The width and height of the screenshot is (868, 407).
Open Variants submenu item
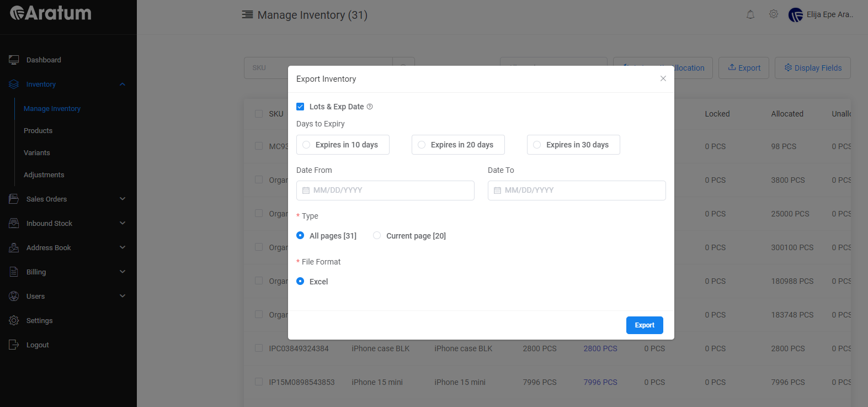coord(37,153)
